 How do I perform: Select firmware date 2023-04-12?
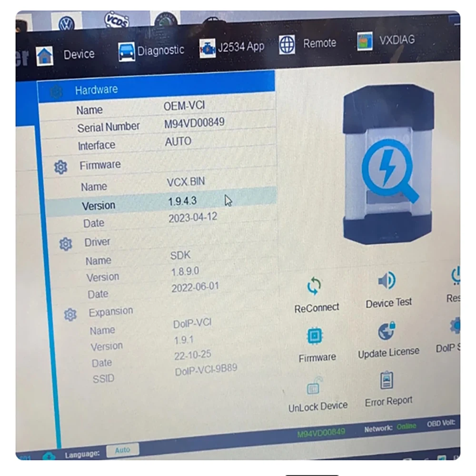pyautogui.click(x=193, y=218)
